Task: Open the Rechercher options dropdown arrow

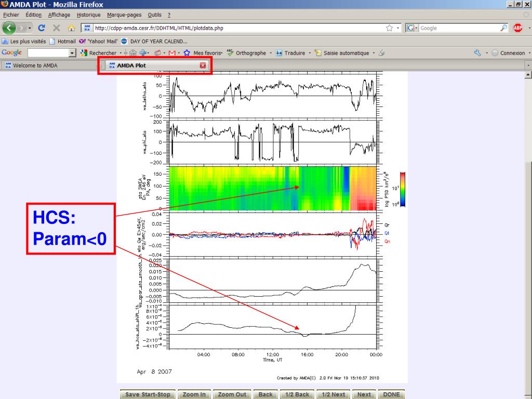Action: (x=121, y=53)
